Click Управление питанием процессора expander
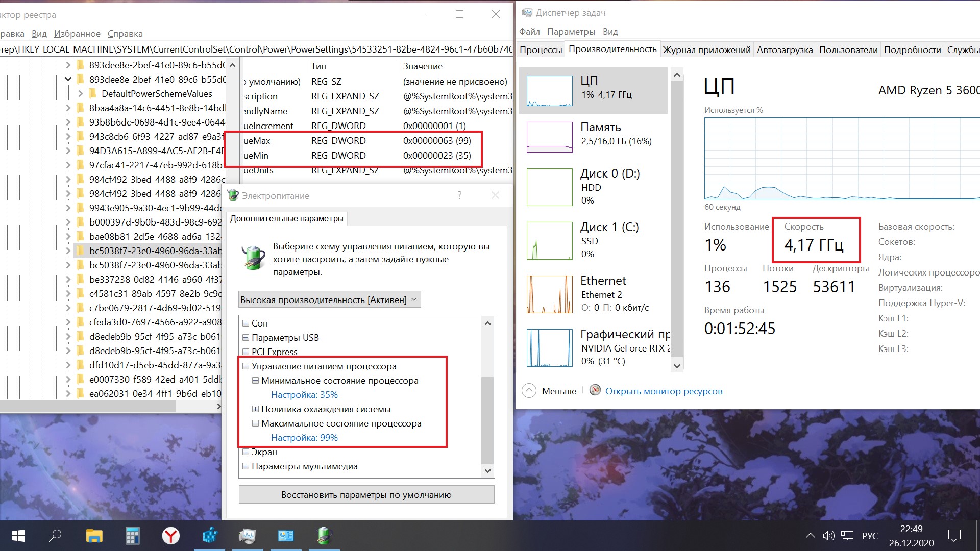This screenshot has height=551, width=980. pos(246,366)
